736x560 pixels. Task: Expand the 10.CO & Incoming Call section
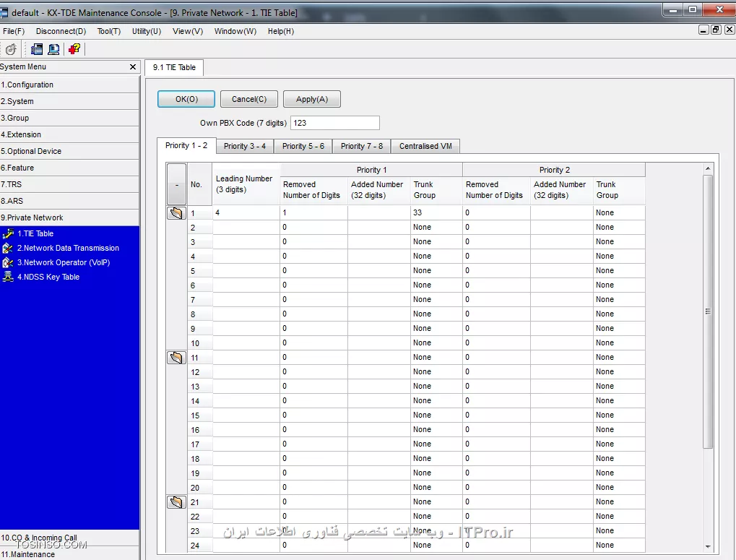(x=69, y=538)
